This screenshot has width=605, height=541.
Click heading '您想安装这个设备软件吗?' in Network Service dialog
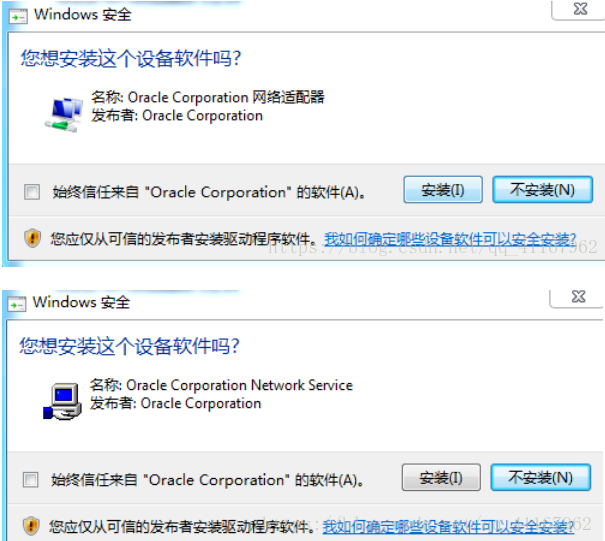click(130, 346)
